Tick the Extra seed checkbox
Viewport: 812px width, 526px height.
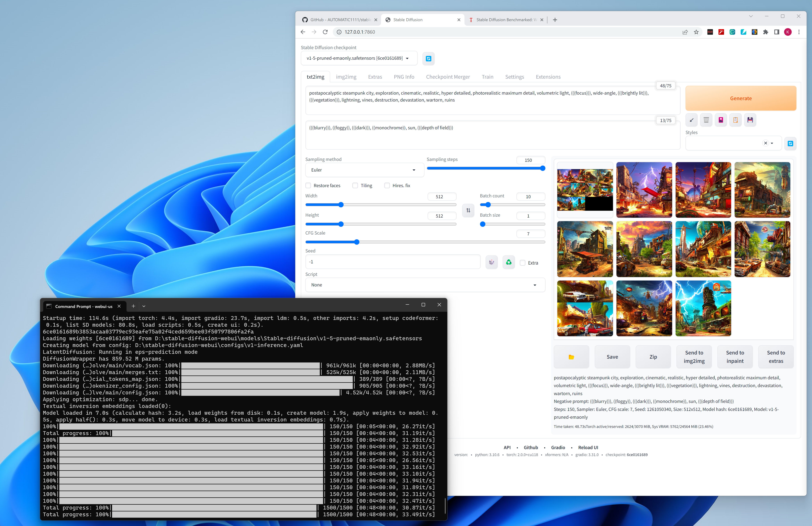[x=522, y=262]
